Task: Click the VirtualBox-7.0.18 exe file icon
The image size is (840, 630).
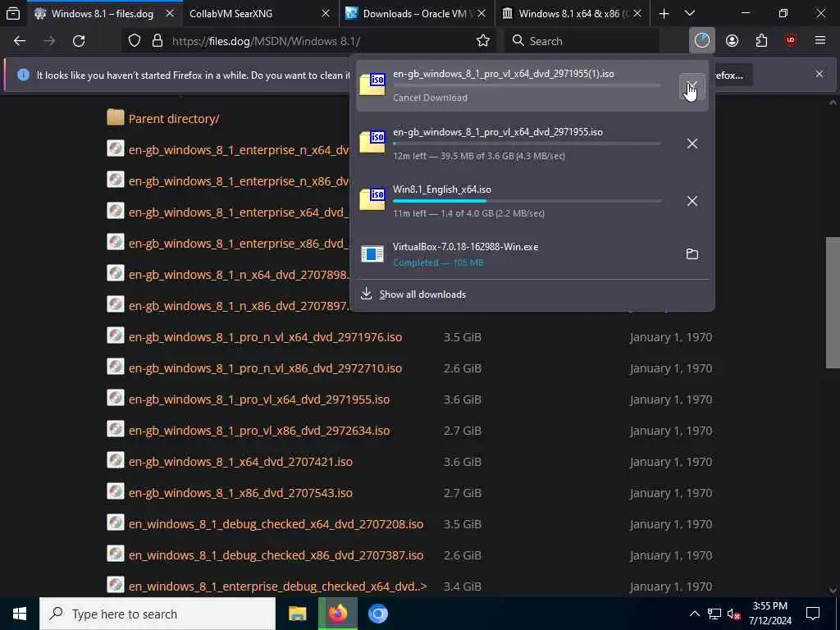Action: pyautogui.click(x=372, y=254)
